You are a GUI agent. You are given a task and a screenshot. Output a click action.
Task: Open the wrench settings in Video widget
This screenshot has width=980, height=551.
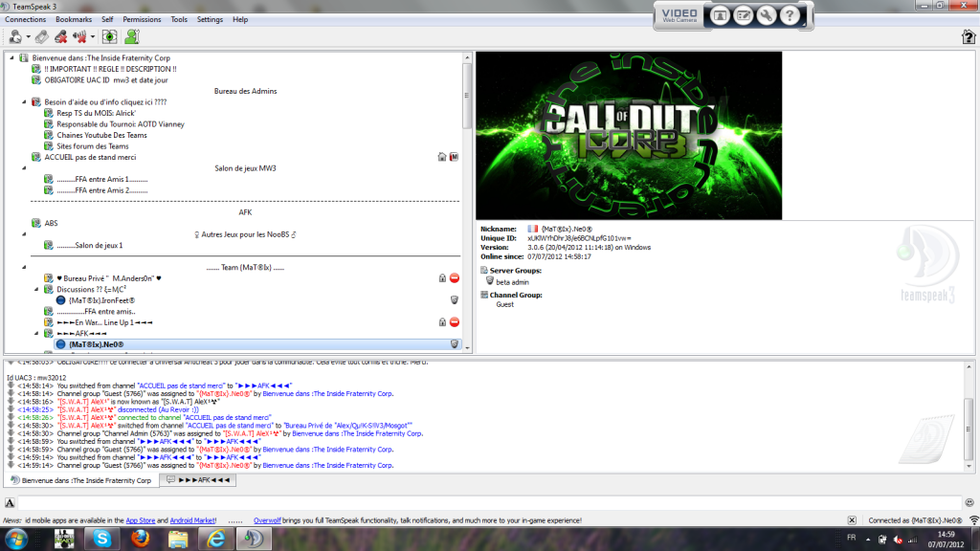tap(767, 15)
